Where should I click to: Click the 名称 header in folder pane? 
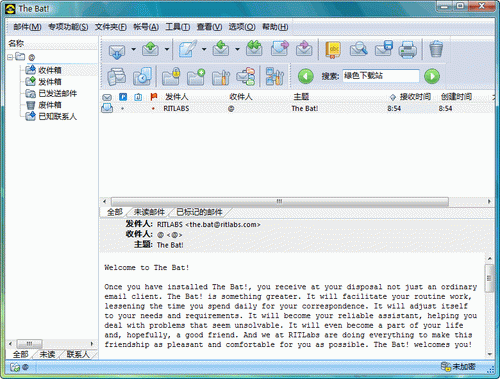[16, 43]
